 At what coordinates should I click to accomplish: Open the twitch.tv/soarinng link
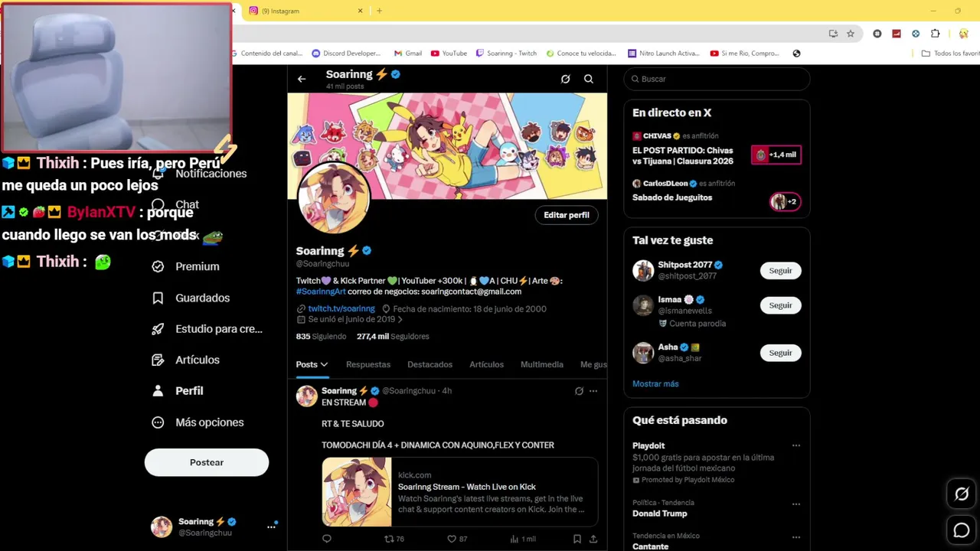(341, 309)
